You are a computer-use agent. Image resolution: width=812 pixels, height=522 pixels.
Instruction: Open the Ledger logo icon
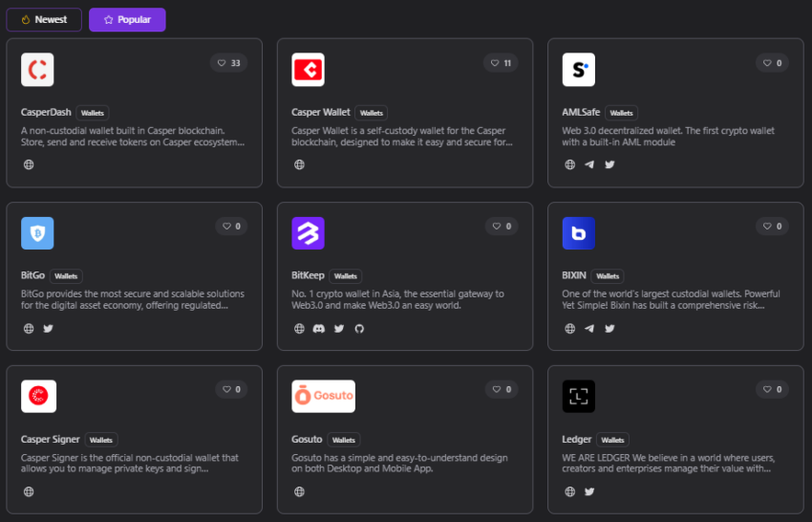(579, 397)
